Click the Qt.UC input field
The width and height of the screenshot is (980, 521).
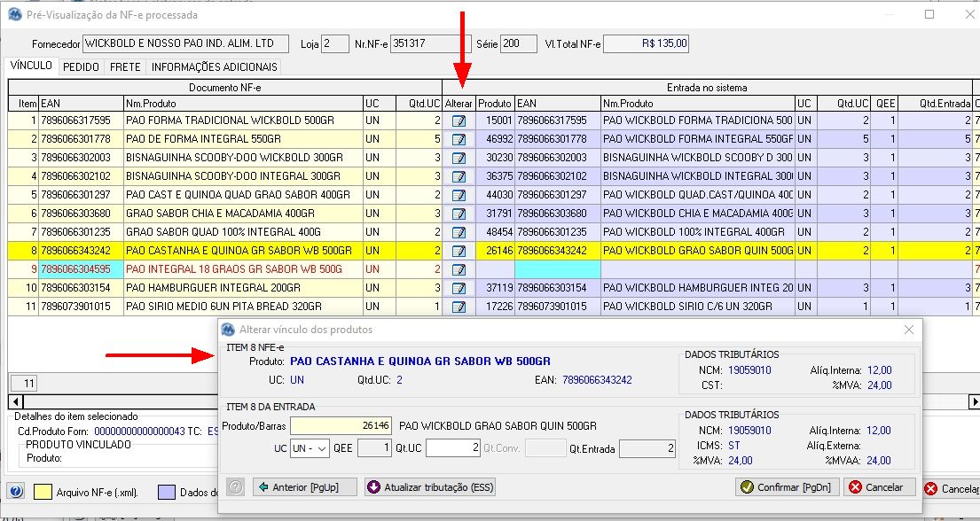click(453, 448)
